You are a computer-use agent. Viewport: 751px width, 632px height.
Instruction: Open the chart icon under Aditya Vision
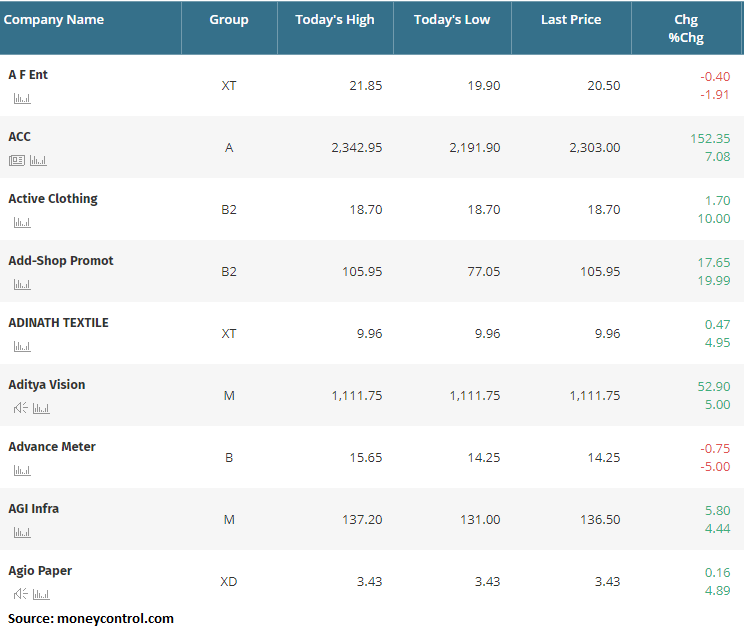click(x=41, y=408)
